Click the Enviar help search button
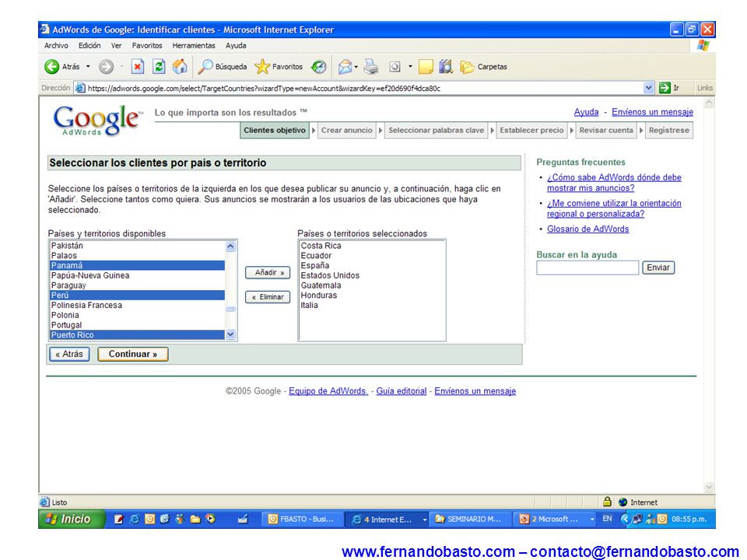The height and width of the screenshot is (560, 747). [658, 268]
